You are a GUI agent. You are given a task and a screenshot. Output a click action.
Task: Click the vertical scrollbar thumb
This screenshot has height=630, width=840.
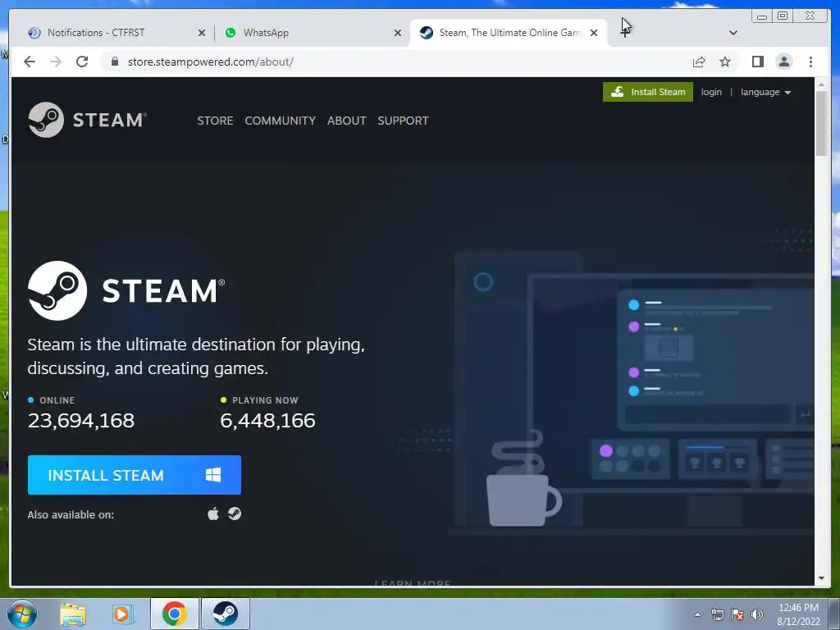click(x=822, y=124)
